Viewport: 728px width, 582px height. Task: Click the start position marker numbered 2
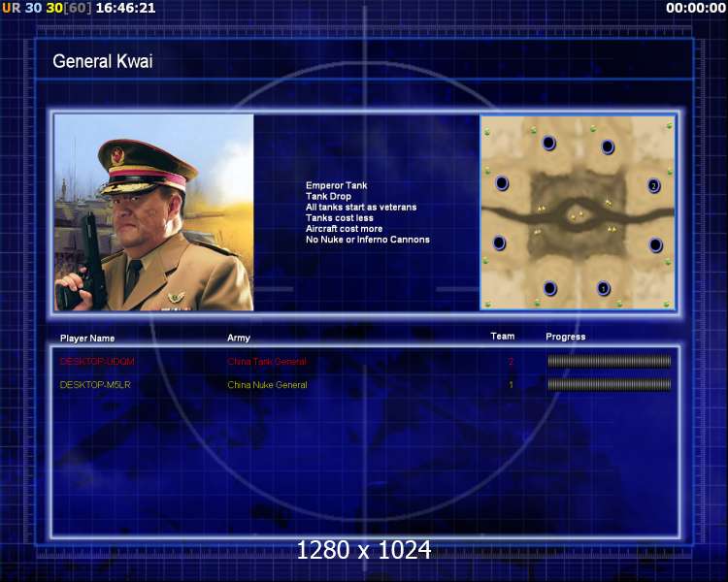[653, 185]
